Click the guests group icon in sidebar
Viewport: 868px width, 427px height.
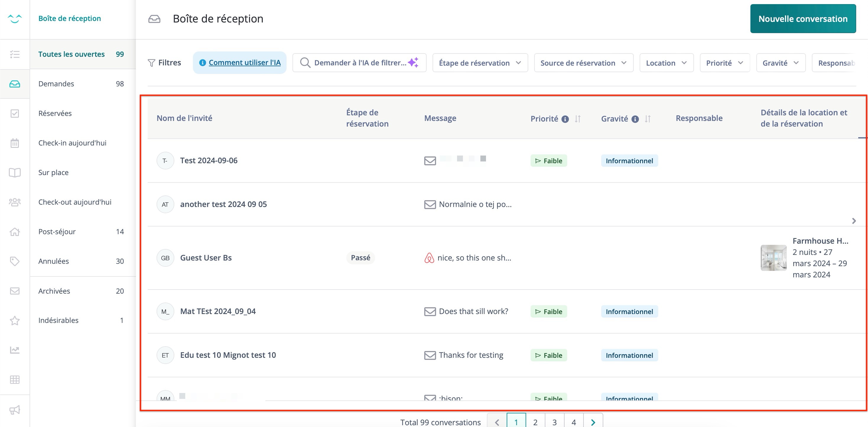pos(14,202)
